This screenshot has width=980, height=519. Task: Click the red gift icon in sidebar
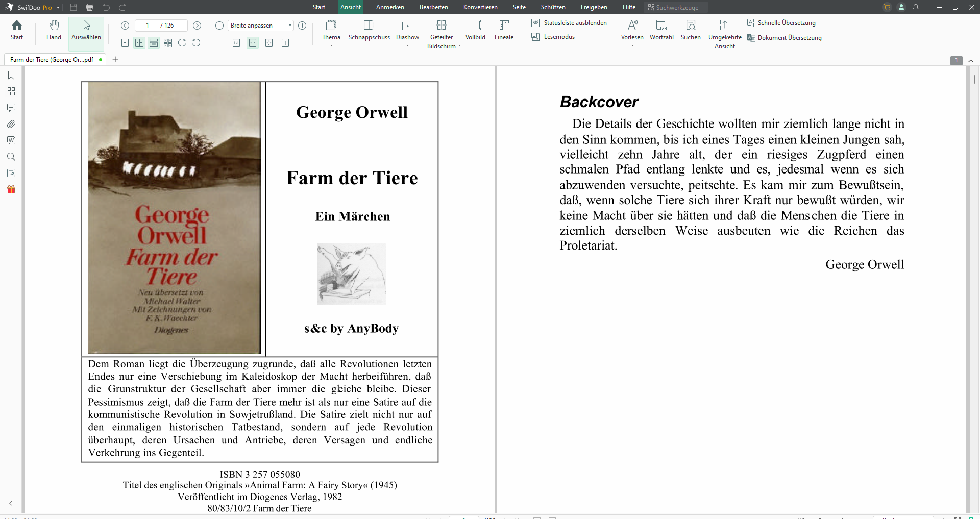(x=11, y=189)
